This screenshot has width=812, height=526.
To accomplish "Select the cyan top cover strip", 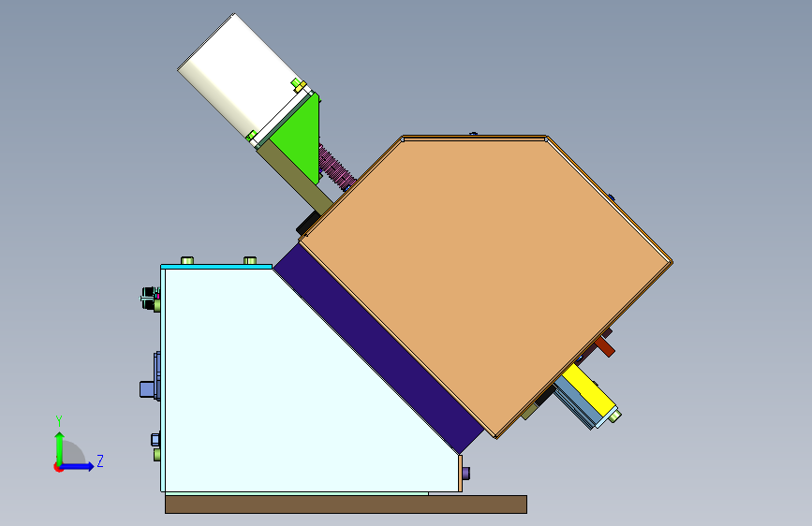I will 216,267.
